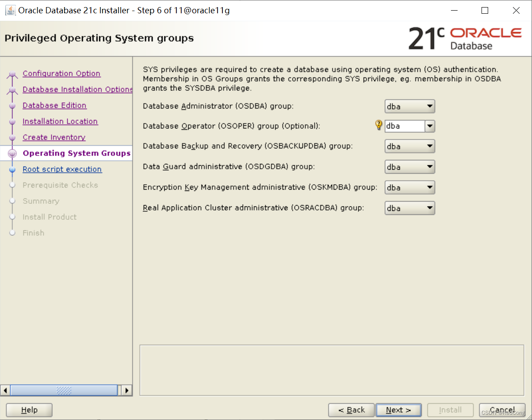The width and height of the screenshot is (532, 420).
Task: Click the Real Application Cluster administrative label
Action: point(253,208)
